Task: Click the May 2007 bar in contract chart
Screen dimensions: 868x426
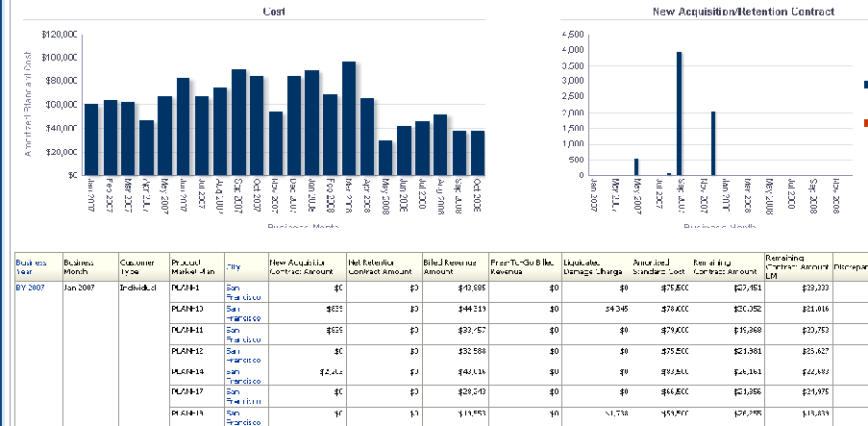Action: pos(636,167)
